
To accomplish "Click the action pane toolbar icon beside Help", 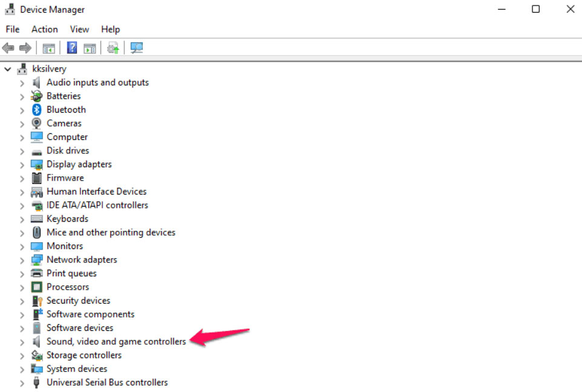I will point(90,48).
